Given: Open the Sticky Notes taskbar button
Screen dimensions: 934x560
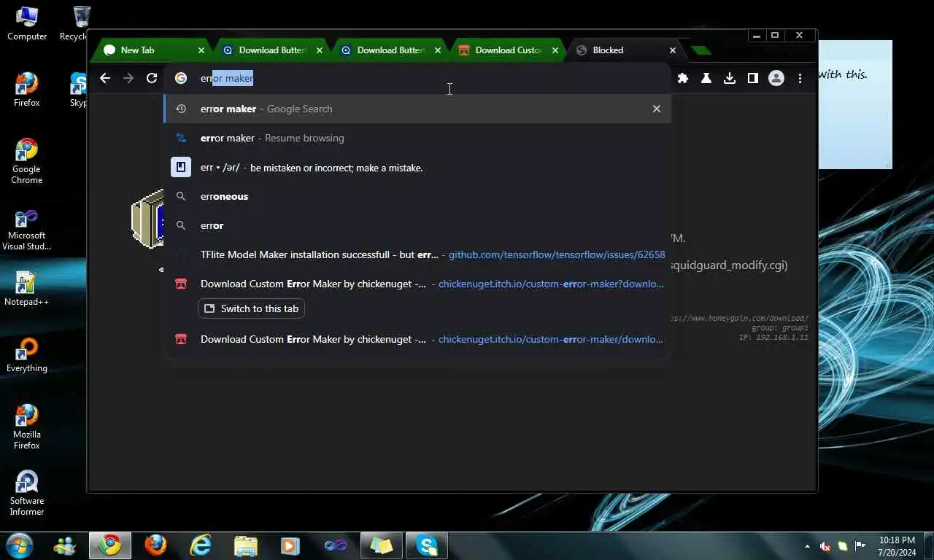Looking at the screenshot, I should [x=382, y=545].
